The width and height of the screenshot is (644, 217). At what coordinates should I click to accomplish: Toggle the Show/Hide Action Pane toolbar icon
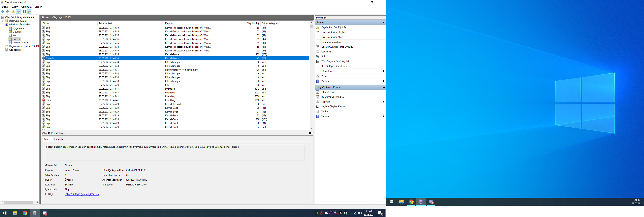pyautogui.click(x=29, y=12)
